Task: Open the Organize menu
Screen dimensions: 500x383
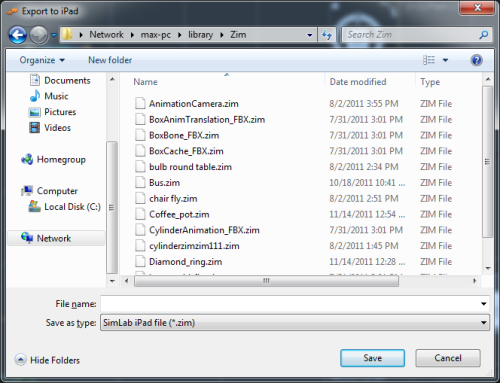Action: click(x=42, y=60)
